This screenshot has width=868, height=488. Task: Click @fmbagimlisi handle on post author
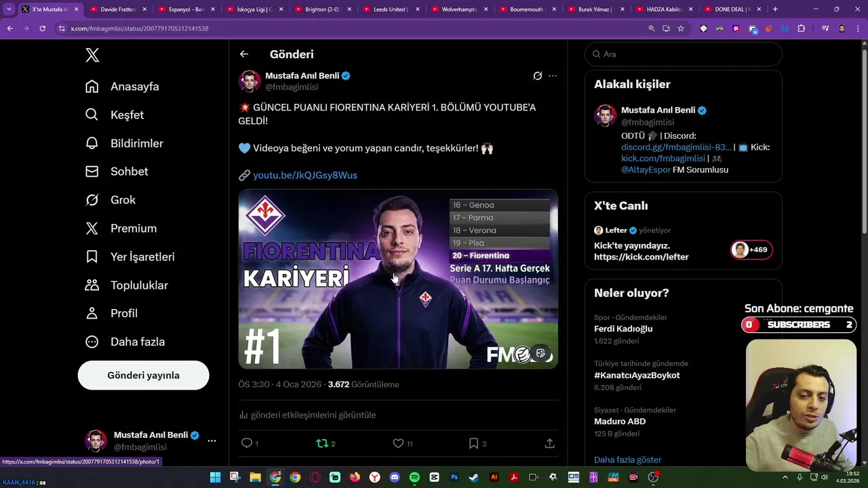click(292, 87)
